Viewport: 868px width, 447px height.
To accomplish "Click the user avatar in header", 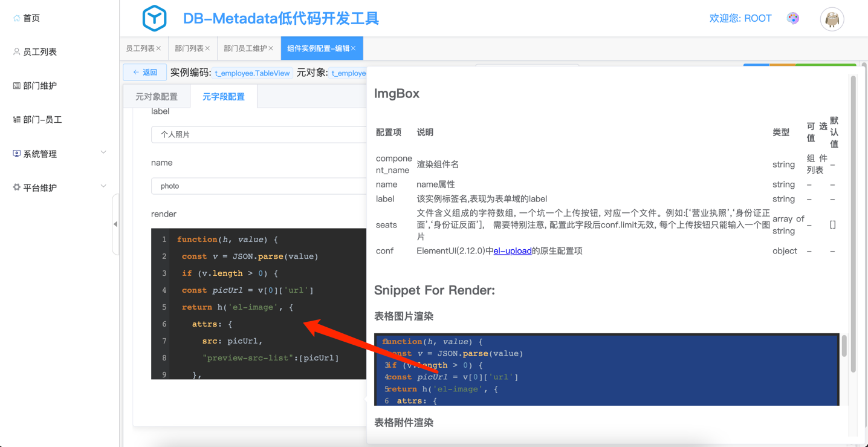I will tap(832, 19).
